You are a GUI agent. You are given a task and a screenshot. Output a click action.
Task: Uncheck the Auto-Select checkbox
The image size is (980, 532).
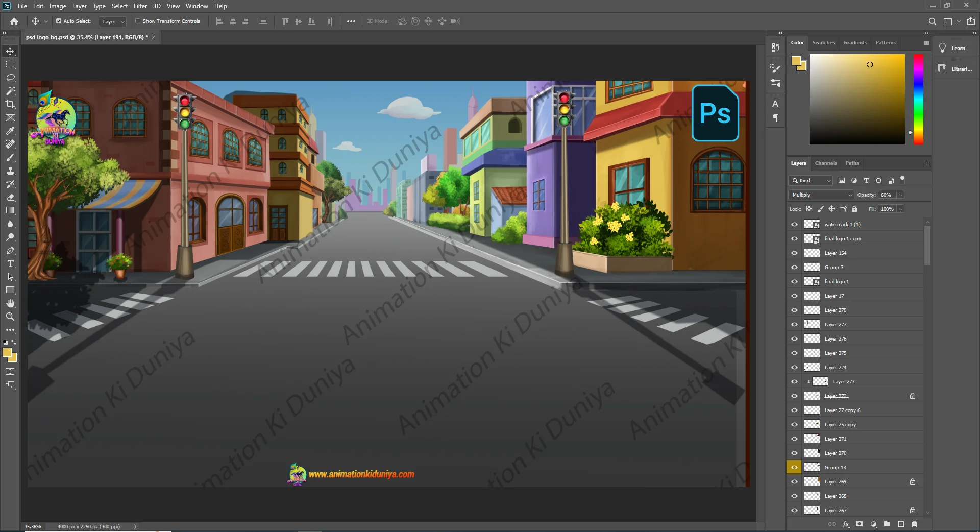click(59, 21)
